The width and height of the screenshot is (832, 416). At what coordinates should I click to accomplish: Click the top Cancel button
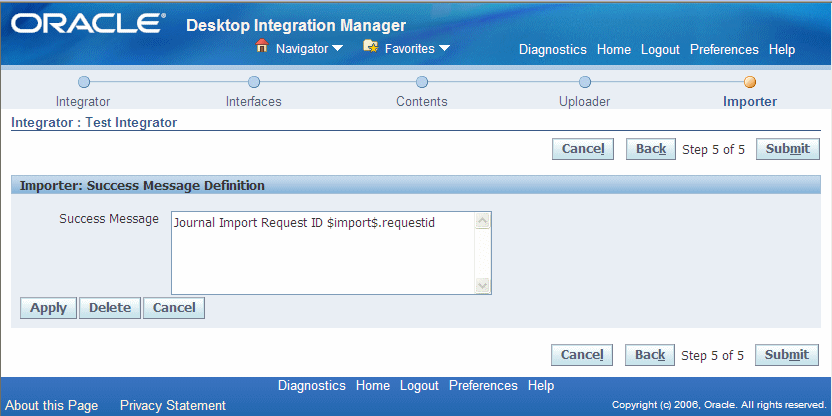pyautogui.click(x=583, y=149)
